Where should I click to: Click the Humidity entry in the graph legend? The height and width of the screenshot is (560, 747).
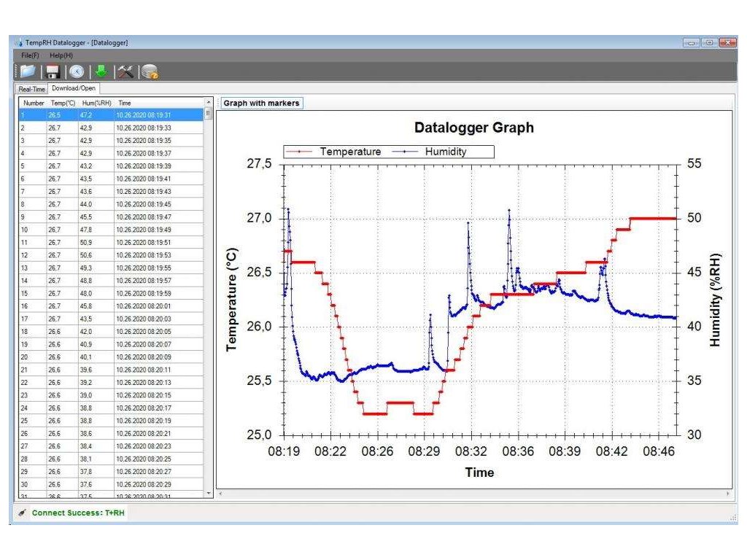tap(445, 152)
